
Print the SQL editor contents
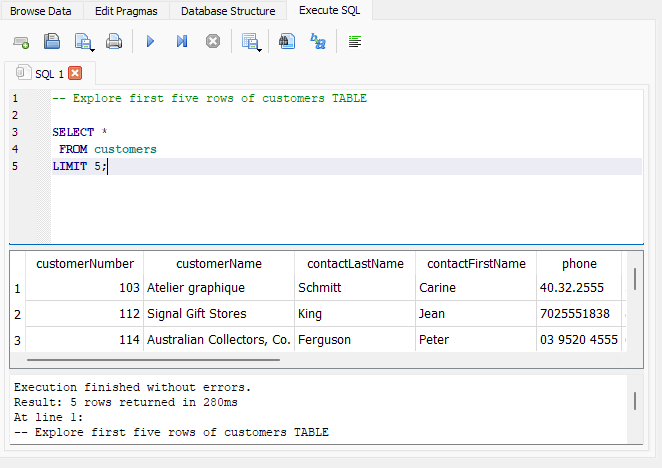click(x=114, y=42)
